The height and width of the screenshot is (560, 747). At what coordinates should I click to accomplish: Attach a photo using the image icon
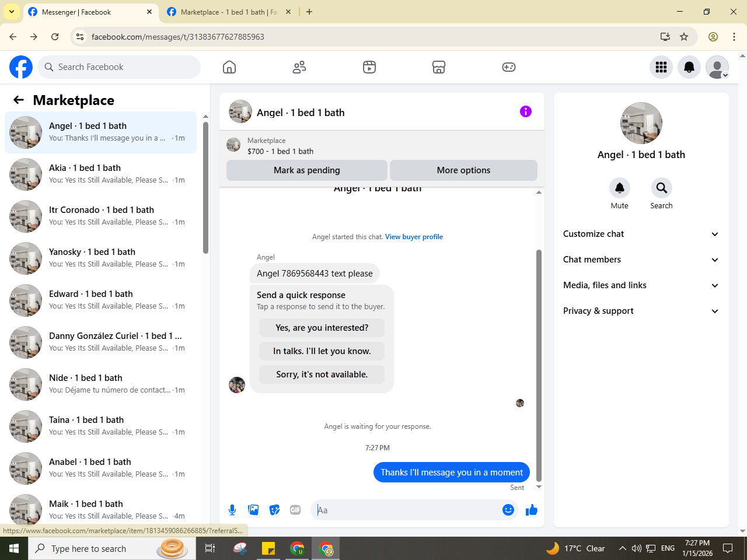click(253, 510)
